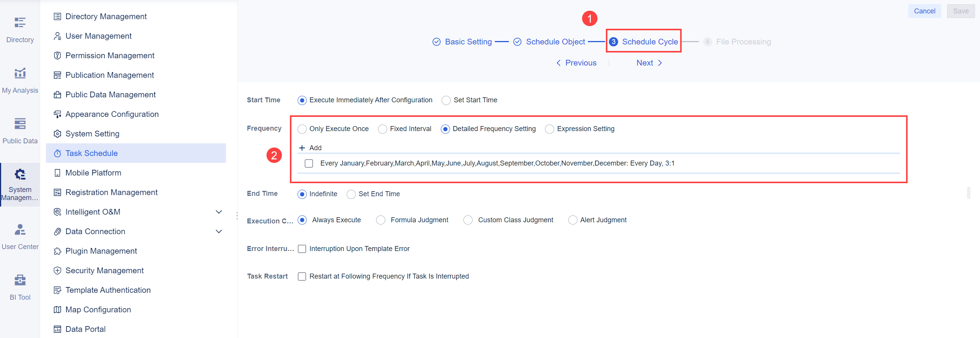The image size is (980, 338).
Task: Click the Publication Management icon
Action: (57, 75)
